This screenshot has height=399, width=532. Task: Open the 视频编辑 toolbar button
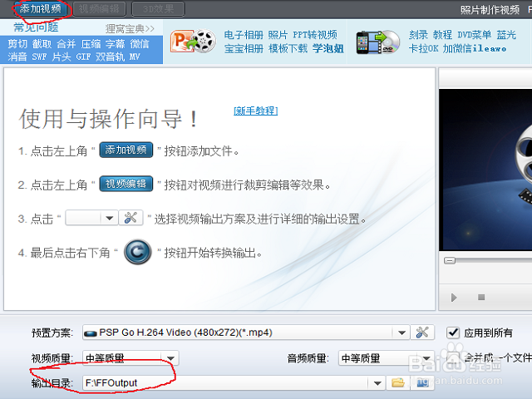[99, 8]
